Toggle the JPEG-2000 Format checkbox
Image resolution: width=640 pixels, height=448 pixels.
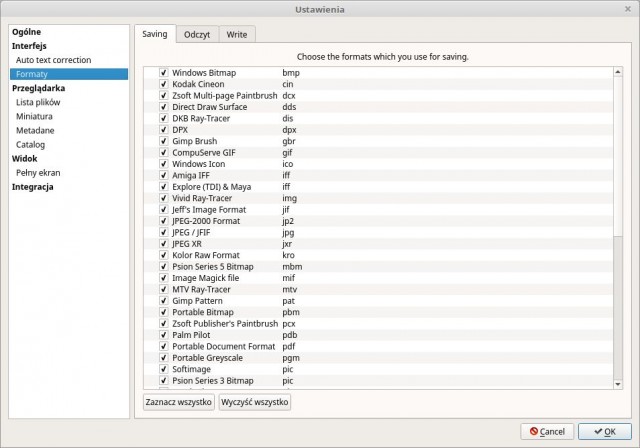point(164,221)
